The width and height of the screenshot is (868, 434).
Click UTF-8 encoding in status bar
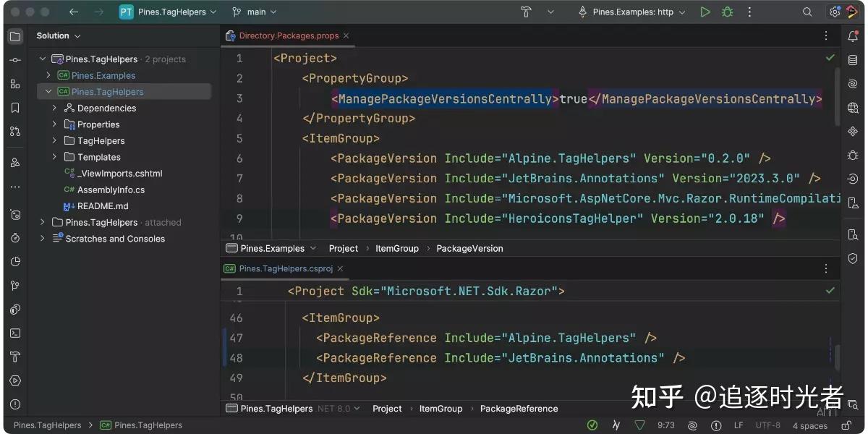click(x=767, y=425)
